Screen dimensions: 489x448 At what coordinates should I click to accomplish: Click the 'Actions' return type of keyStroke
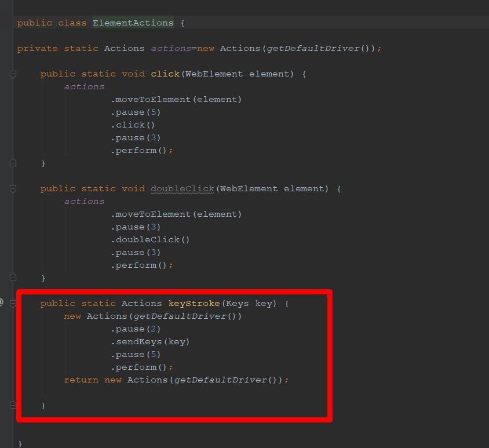pos(141,303)
